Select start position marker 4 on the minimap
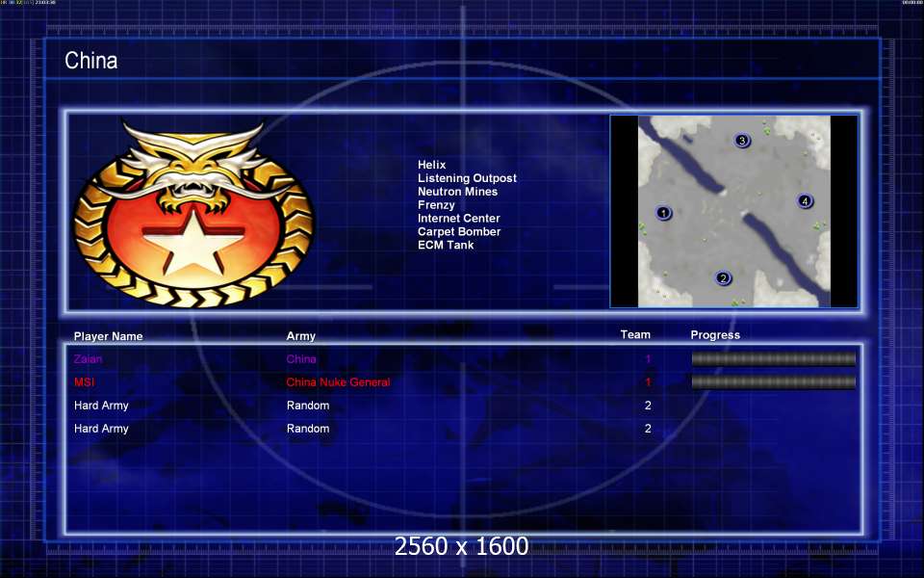This screenshot has width=924, height=578. coord(805,201)
